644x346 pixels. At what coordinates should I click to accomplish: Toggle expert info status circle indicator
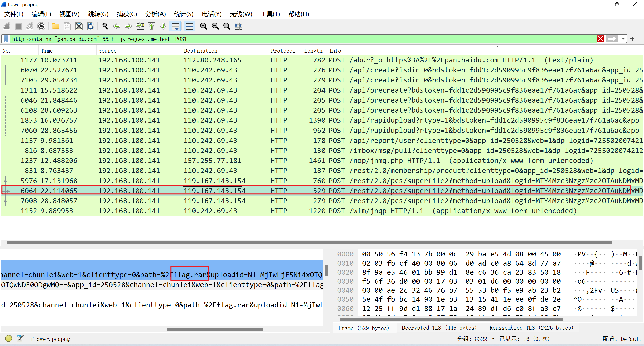pos(9,338)
